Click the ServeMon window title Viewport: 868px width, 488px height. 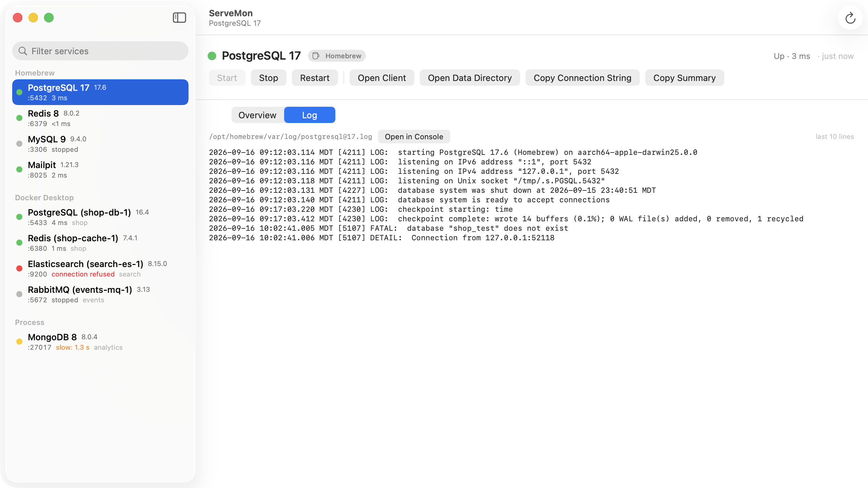pos(231,13)
